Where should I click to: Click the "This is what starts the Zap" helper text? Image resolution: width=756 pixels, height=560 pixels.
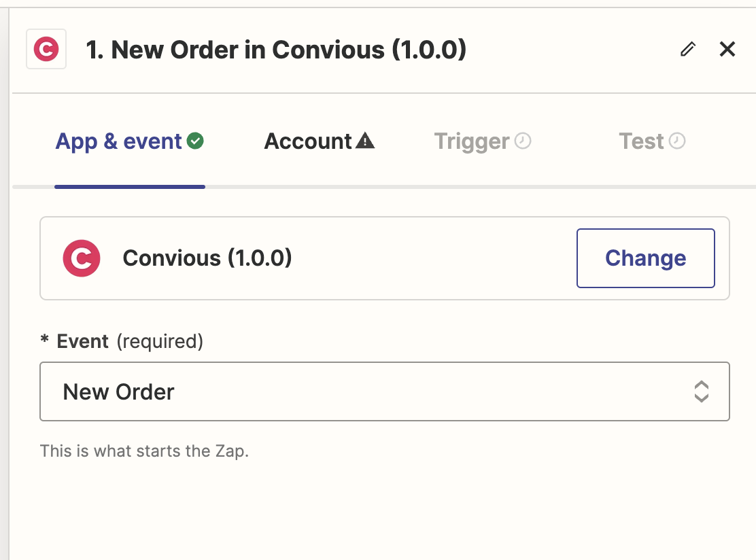pyautogui.click(x=144, y=451)
